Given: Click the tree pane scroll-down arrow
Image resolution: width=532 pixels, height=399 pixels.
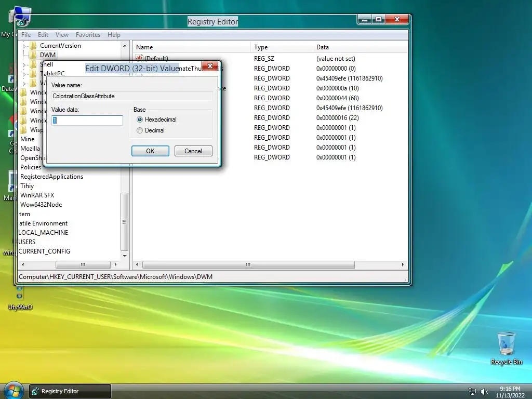Looking at the screenshot, I should tap(125, 256).
